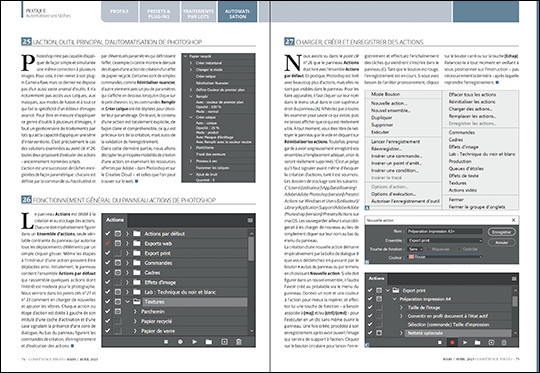
Task: Open AUTOMATISATION tab
Action: [237, 11]
